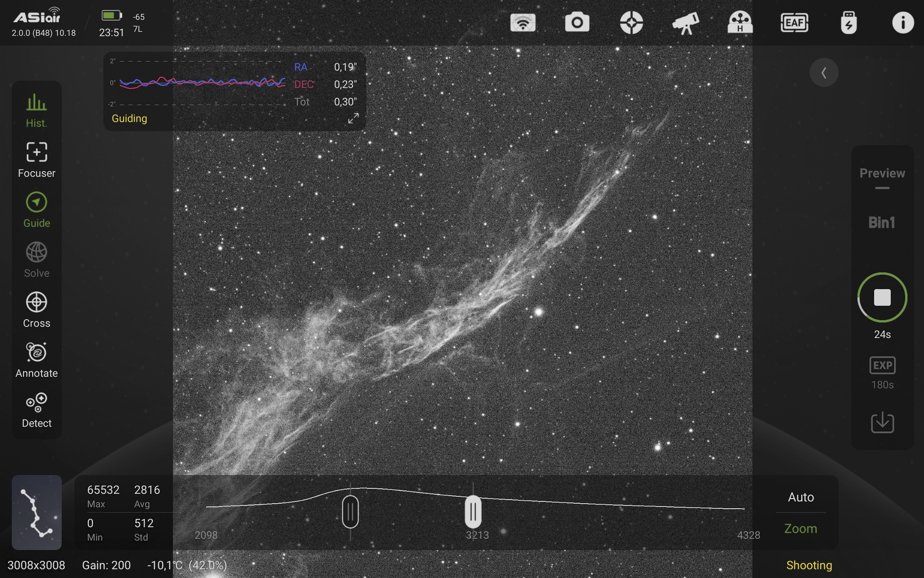Image resolution: width=924 pixels, height=578 pixels.
Task: Open USB storage power settings
Action: pyautogui.click(x=848, y=22)
